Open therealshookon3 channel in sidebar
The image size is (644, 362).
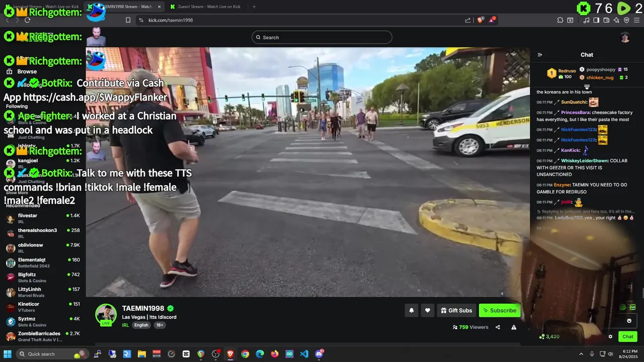coord(43,233)
